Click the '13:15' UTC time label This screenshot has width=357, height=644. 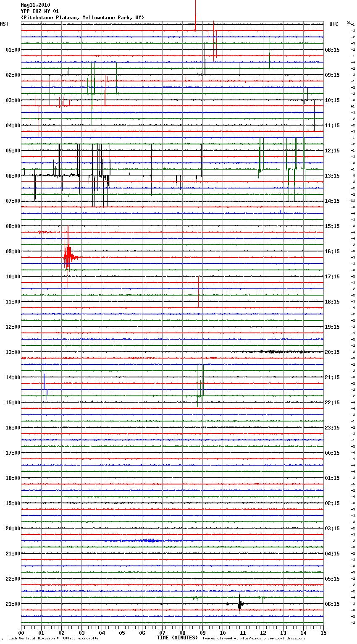(332, 176)
